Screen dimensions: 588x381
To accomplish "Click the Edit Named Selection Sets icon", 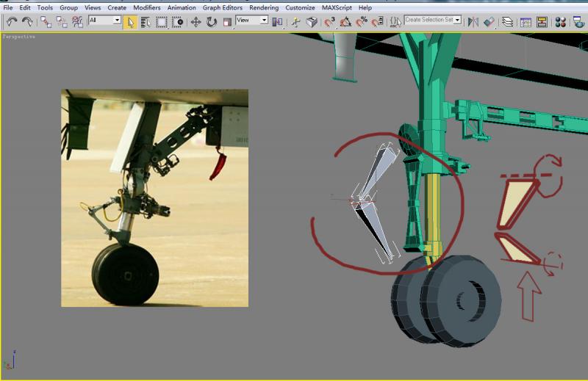I will click(395, 23).
